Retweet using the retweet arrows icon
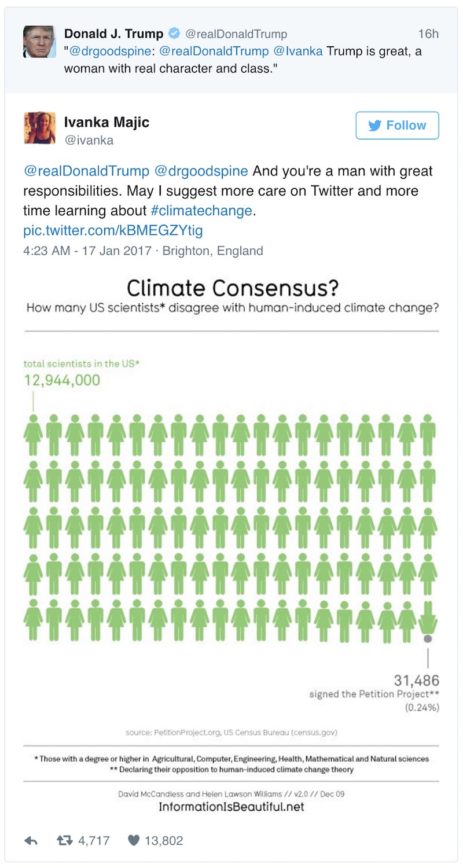Viewport: 463px width, 868px height. pyautogui.click(x=64, y=840)
